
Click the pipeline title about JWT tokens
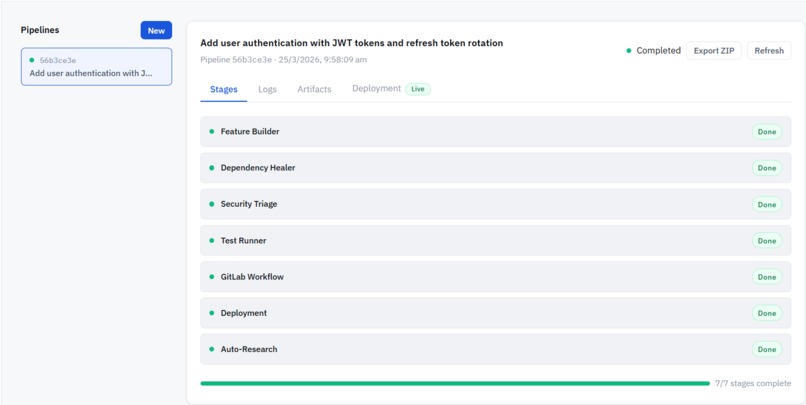tap(352, 43)
